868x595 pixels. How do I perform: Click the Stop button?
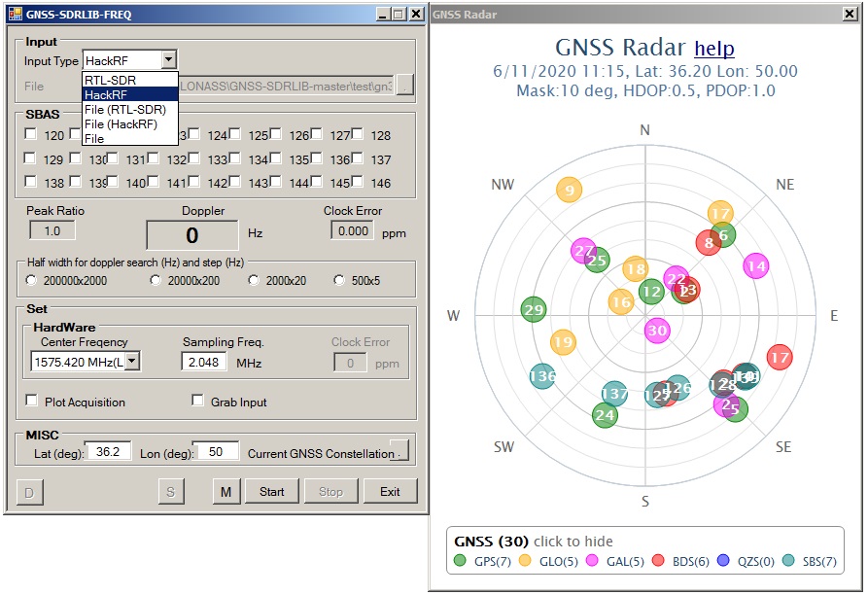(330, 492)
